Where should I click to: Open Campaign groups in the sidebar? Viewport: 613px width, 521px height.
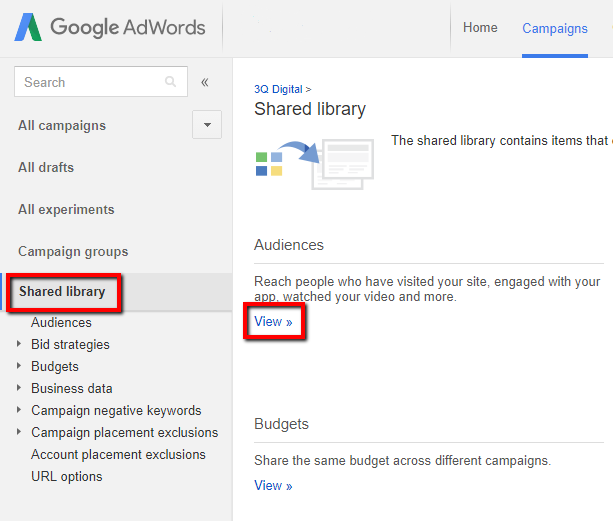[x=73, y=251]
